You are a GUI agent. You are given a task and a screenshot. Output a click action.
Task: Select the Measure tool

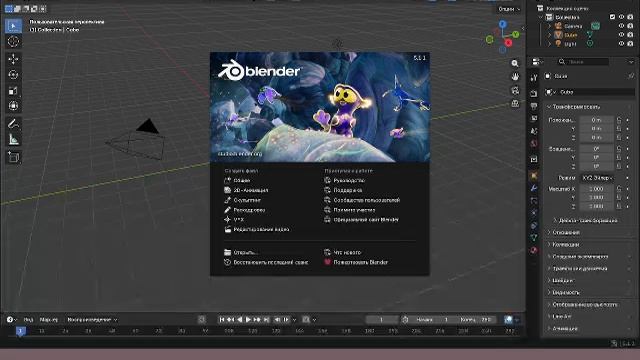click(13, 140)
